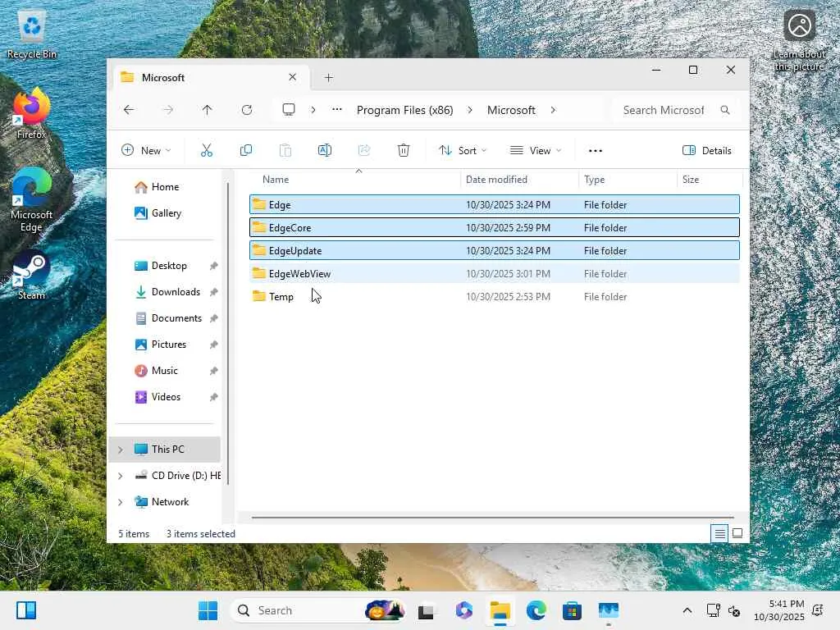The height and width of the screenshot is (630, 840).
Task: Click chevron after Program Files (x86)
Action: pyautogui.click(x=470, y=110)
